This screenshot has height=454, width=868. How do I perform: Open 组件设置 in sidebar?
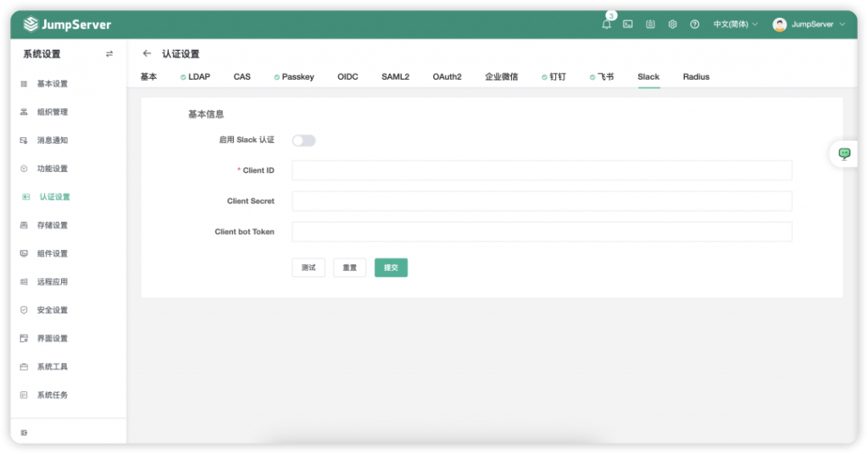tap(53, 253)
